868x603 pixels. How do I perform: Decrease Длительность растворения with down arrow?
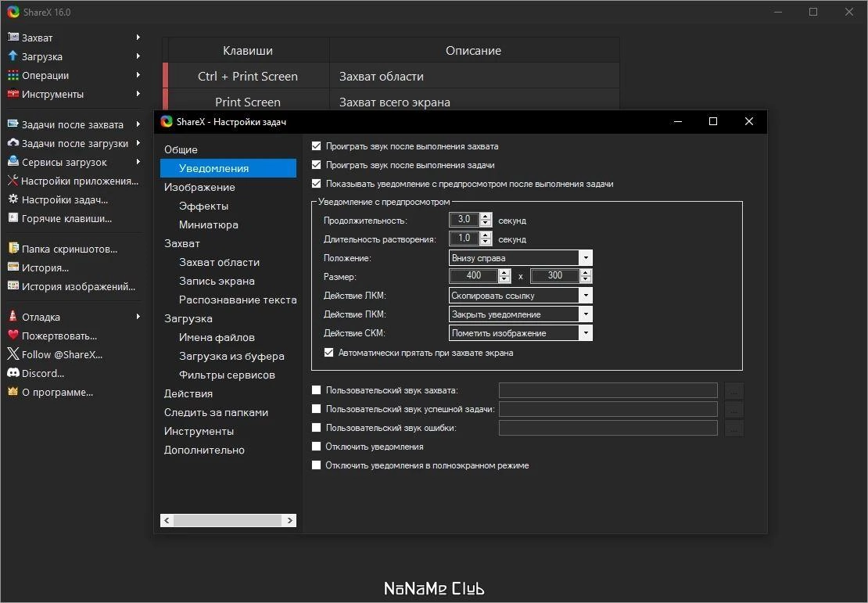pos(486,242)
